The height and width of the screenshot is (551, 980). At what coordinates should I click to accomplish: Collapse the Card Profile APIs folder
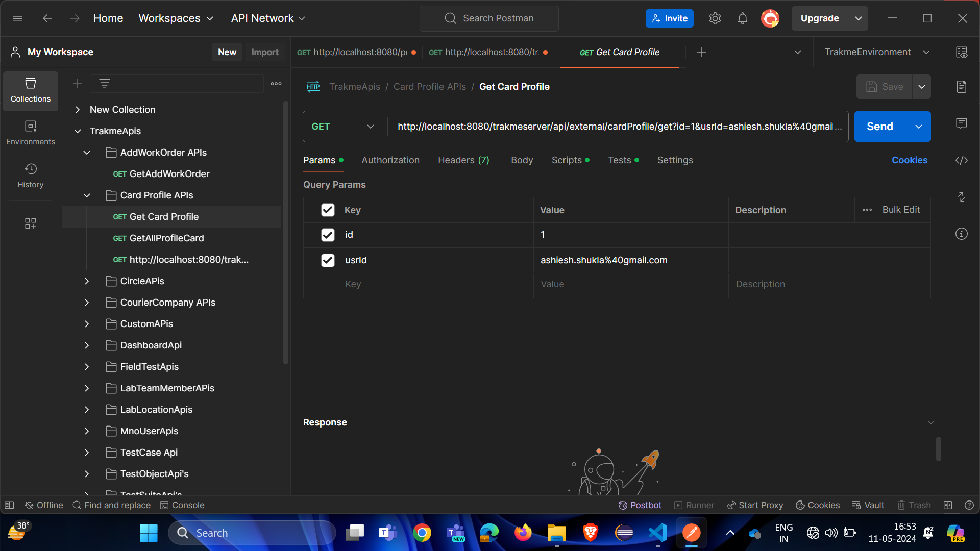(x=87, y=195)
